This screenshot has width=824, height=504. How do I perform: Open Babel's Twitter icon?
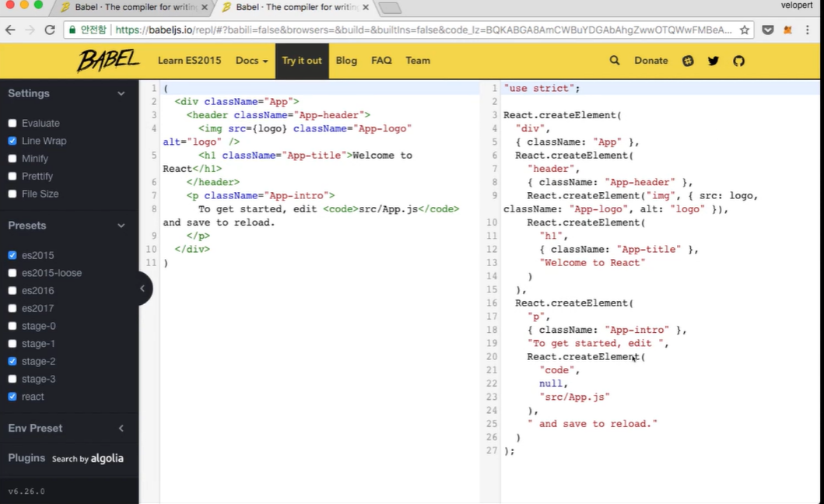click(713, 61)
